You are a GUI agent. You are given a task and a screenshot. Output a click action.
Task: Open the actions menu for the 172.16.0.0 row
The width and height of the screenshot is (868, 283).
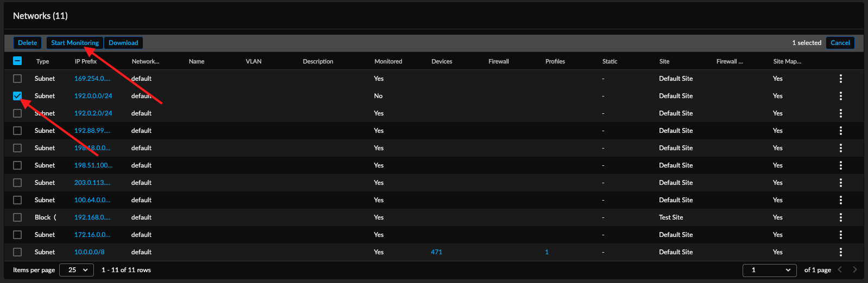pos(840,235)
